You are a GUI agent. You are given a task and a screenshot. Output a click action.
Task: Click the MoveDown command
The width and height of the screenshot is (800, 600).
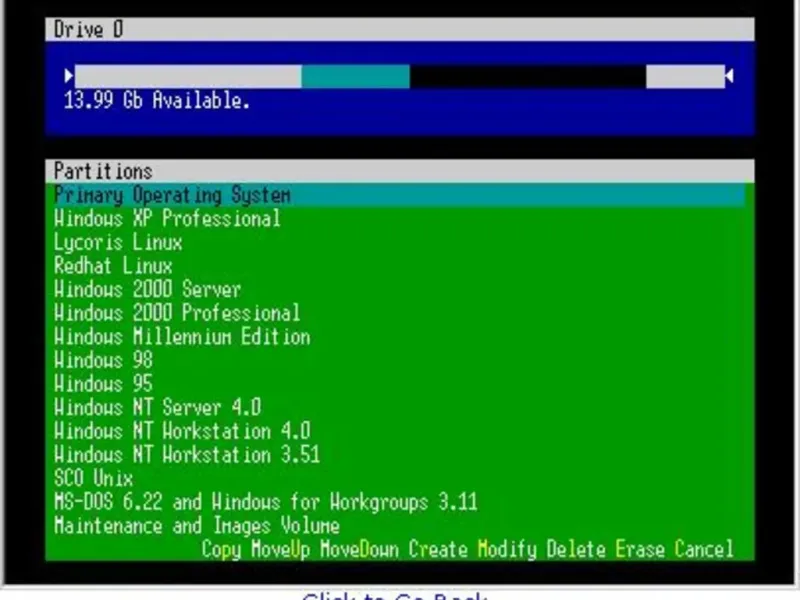click(x=359, y=549)
